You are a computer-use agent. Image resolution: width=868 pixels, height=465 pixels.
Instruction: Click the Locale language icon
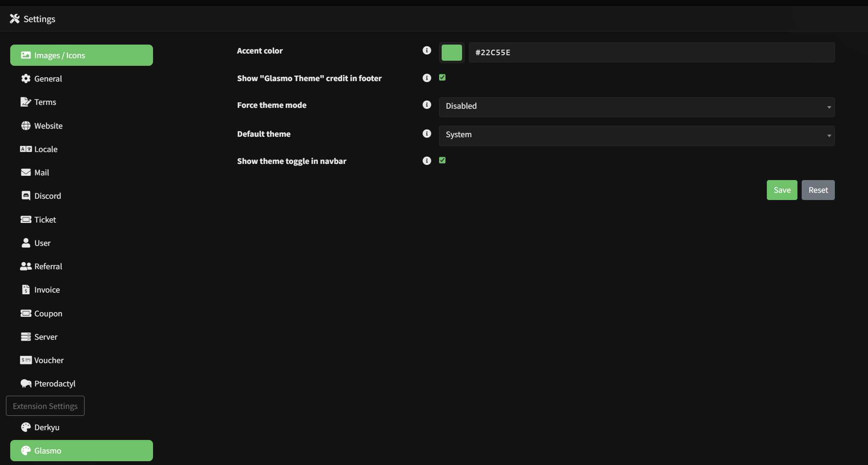coord(26,149)
